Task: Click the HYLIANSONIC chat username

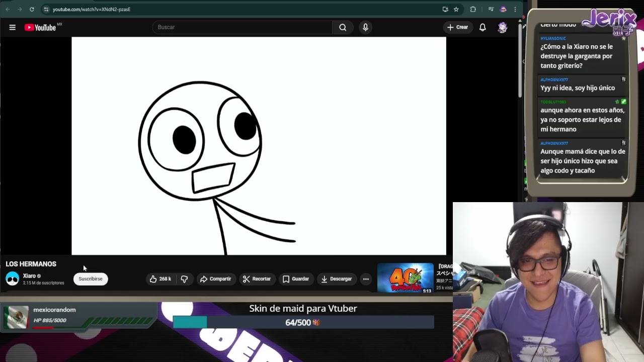Action: click(x=553, y=38)
